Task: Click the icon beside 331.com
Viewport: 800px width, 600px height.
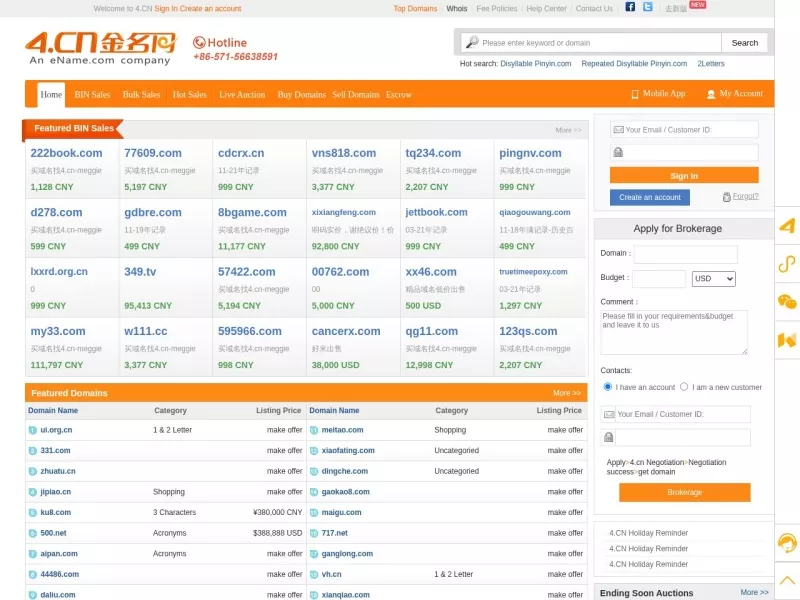Action: pos(33,451)
